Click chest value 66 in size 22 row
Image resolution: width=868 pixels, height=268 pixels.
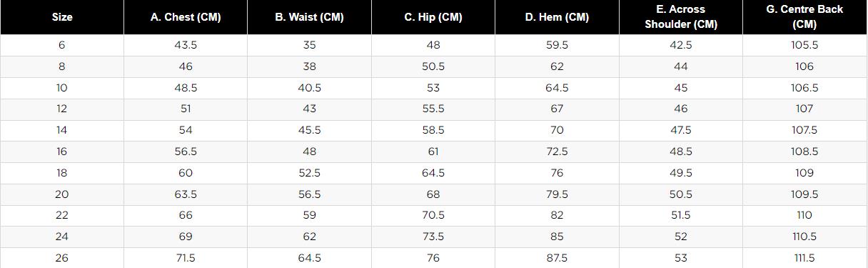tap(186, 215)
